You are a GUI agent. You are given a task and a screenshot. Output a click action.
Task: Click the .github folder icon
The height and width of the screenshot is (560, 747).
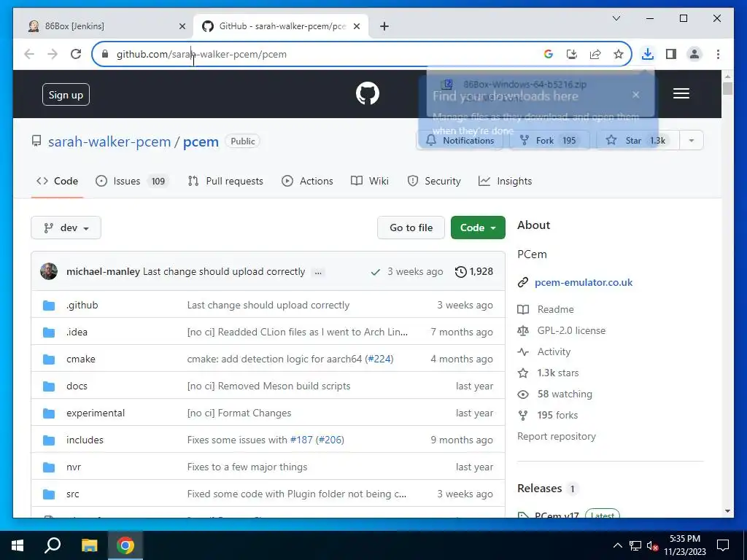coord(49,306)
